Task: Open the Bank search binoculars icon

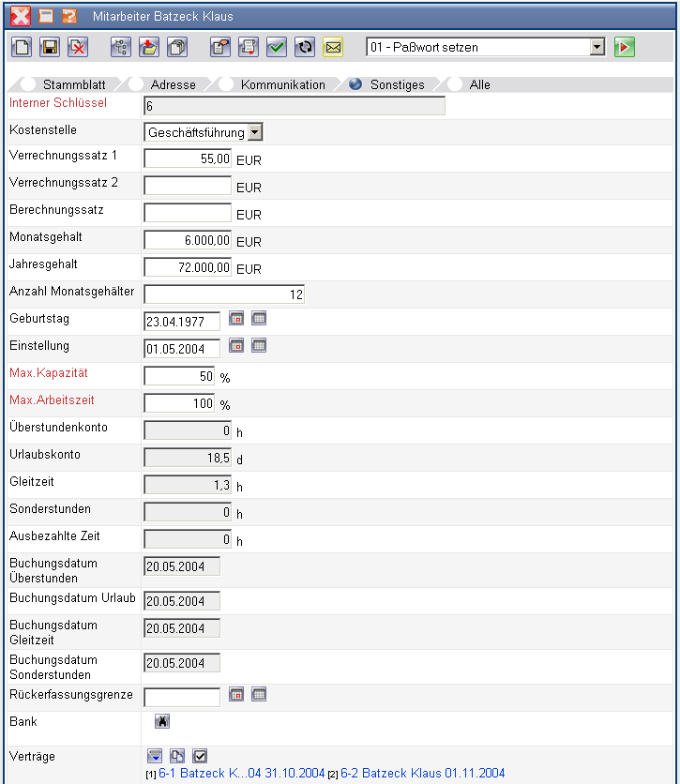Action: (x=162, y=721)
